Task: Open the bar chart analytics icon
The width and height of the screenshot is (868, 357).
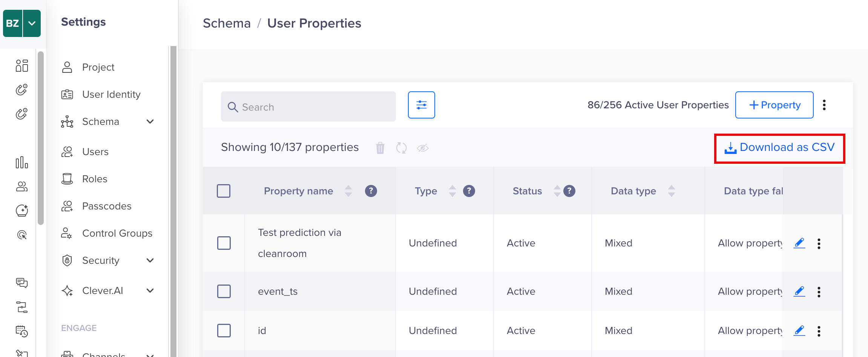Action: (x=22, y=162)
